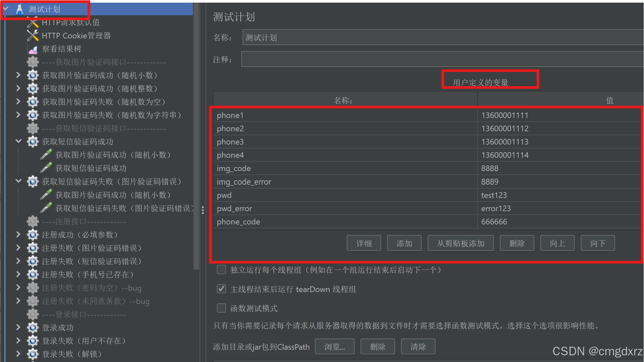The height and width of the screenshot is (362, 644).
Task: Click the test plan flask icon
Action: 20,9
